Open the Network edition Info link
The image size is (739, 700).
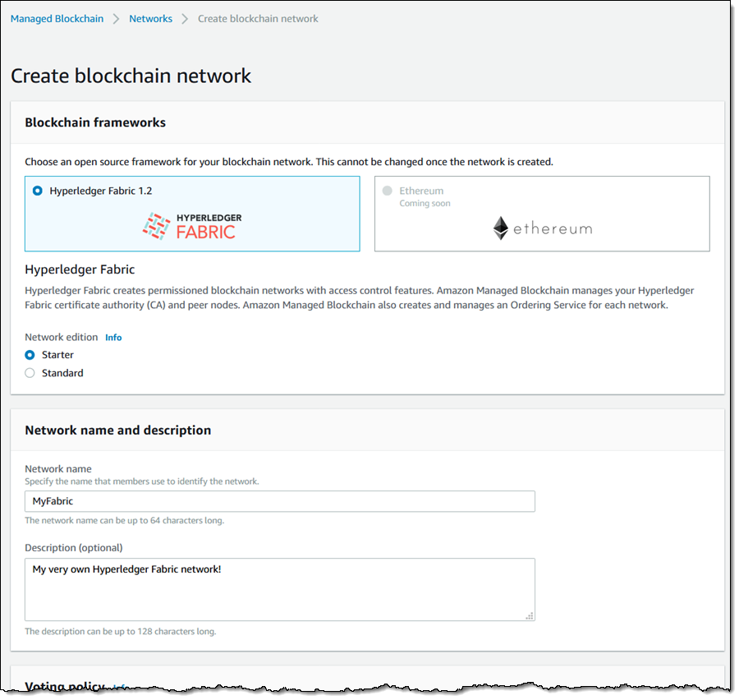point(113,338)
